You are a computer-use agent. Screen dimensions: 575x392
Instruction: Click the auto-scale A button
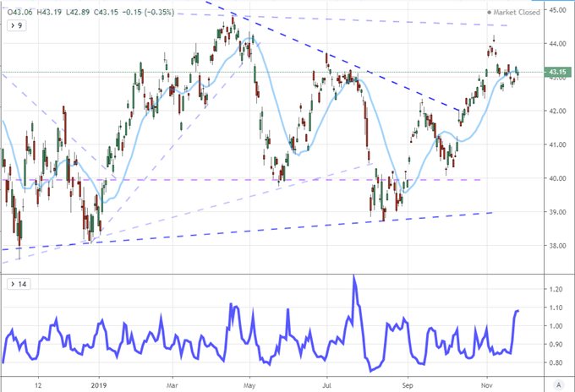point(558,384)
